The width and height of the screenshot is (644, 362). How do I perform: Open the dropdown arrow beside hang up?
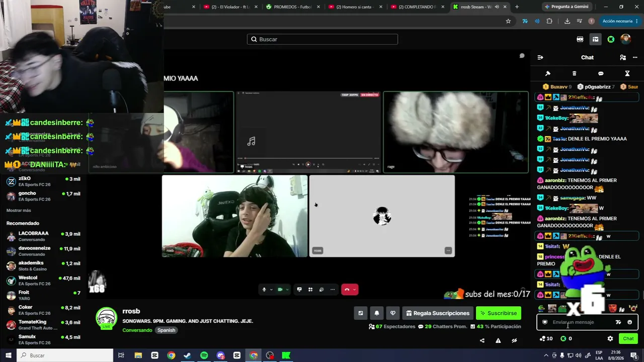(355, 290)
